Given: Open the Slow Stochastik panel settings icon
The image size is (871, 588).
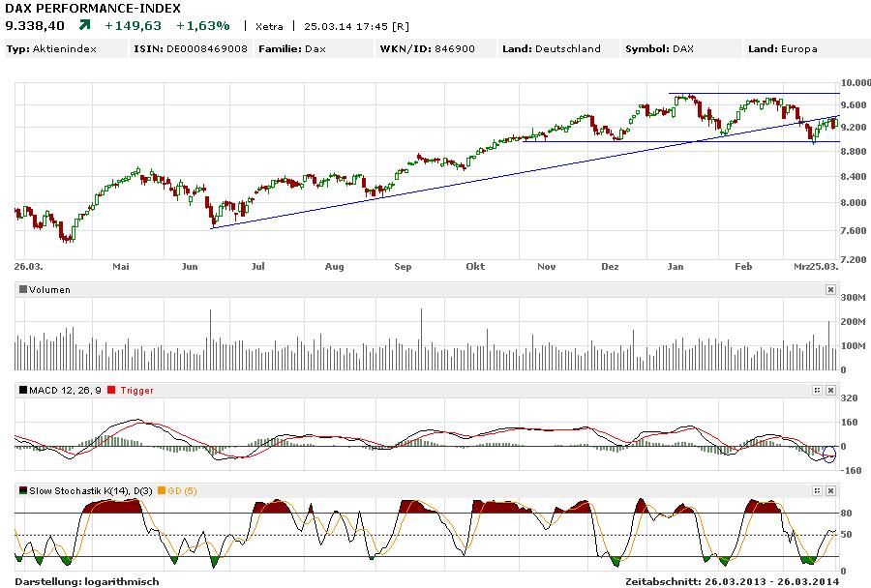Looking at the screenshot, I should [817, 491].
